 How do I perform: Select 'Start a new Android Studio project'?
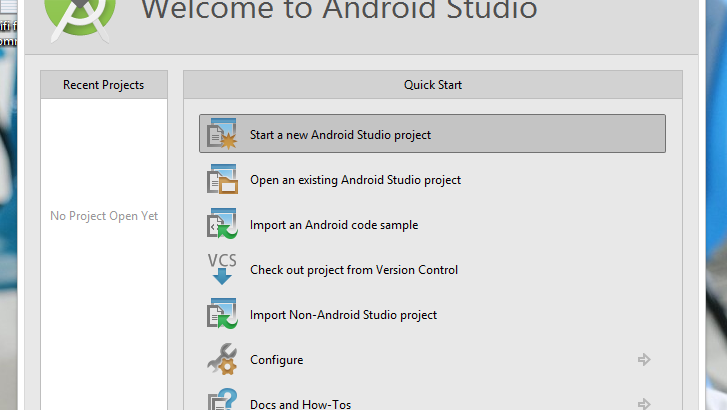[x=340, y=134]
